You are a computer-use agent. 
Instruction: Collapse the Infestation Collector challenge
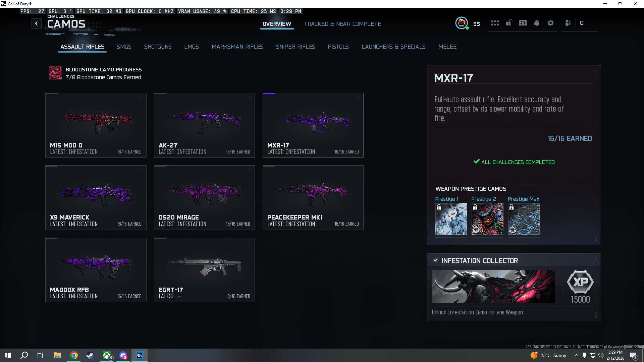click(x=435, y=260)
